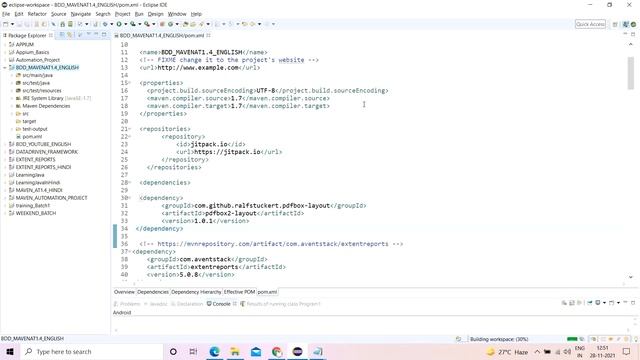Collapse the dependency block on line 30
Viewport: 640px width, 360px height.
tap(129, 198)
